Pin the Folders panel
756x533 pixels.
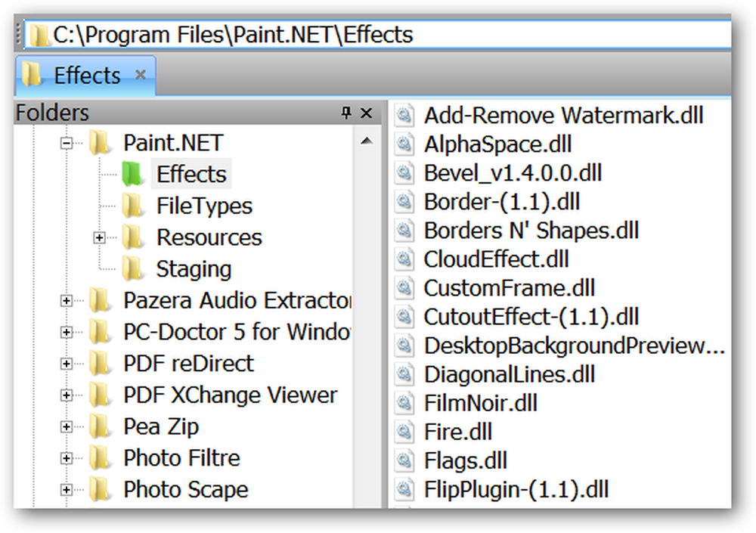tap(345, 113)
